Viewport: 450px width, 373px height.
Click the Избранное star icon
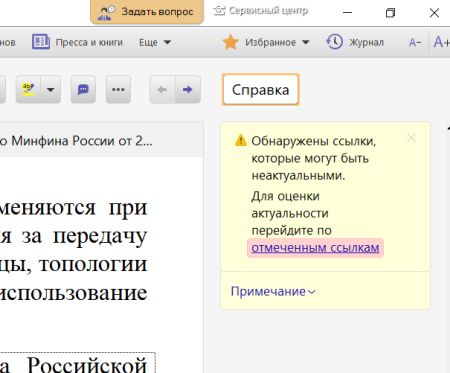[x=231, y=42]
